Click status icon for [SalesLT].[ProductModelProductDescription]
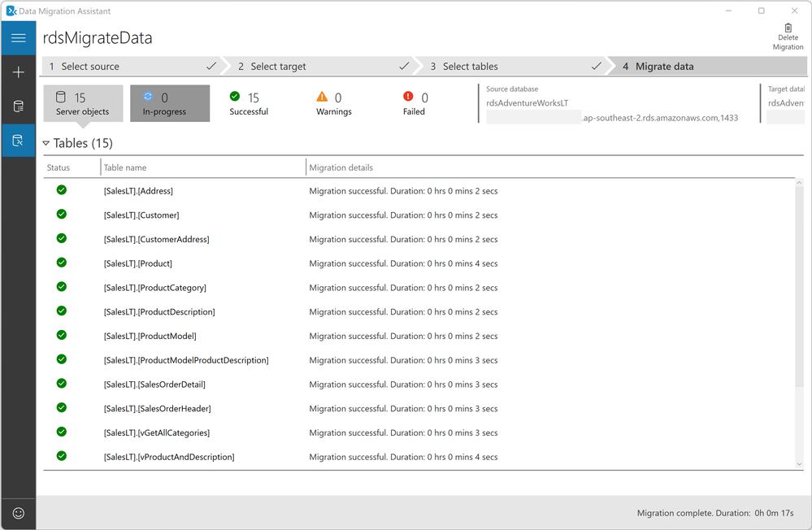Image resolution: width=812 pixels, height=530 pixels. (62, 359)
